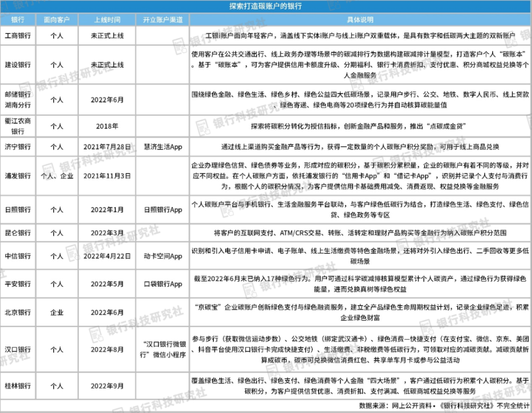
Task: Click the 2022年5月 date cell
Action: (107, 284)
